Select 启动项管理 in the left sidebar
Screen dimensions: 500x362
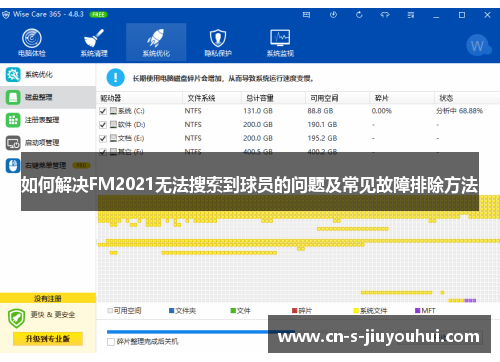pyautogui.click(x=48, y=143)
